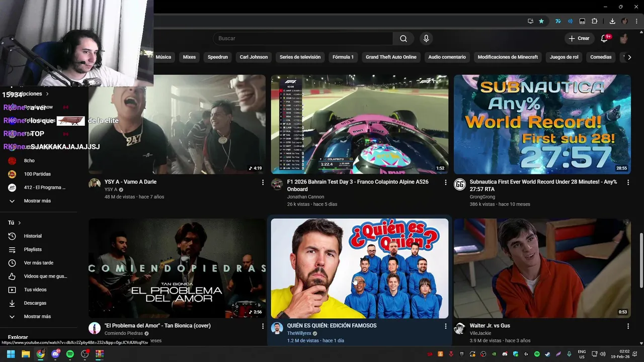Select the Música filter chip

pos(163,57)
